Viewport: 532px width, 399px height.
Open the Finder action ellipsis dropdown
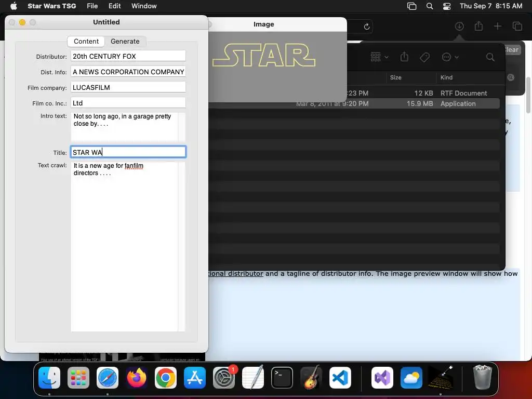coord(450,57)
